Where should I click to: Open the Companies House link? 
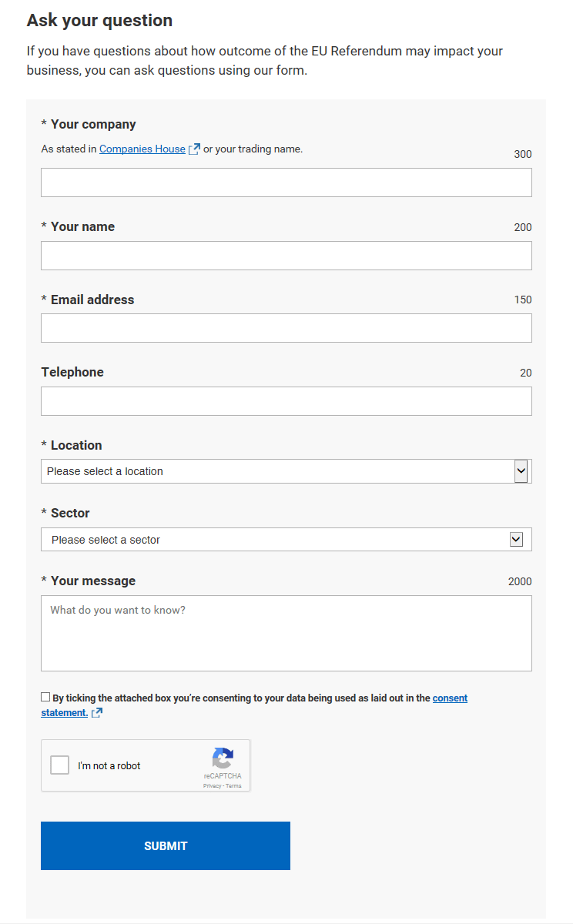click(142, 149)
